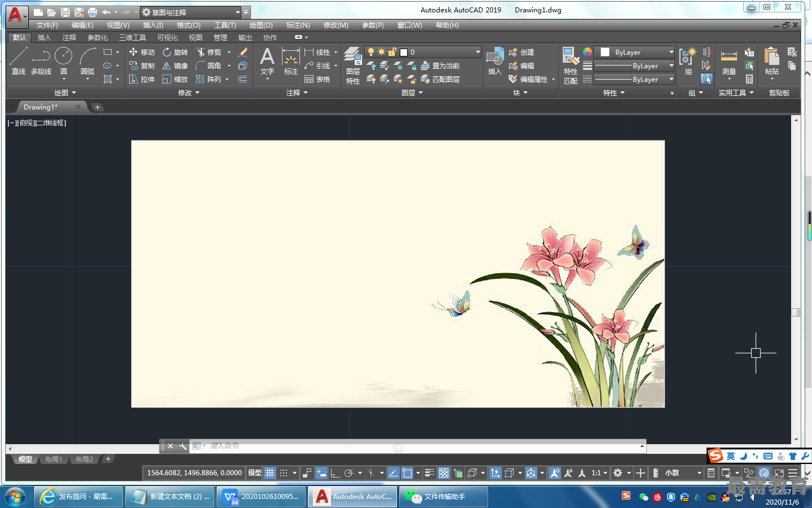This screenshot has width=812, height=508.
Task: Click 编辑属性 (Edit Attributes) button
Action: [529, 79]
